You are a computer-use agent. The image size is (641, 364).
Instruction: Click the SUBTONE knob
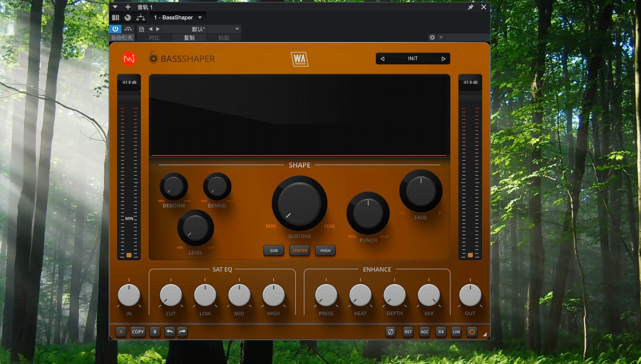[299, 203]
